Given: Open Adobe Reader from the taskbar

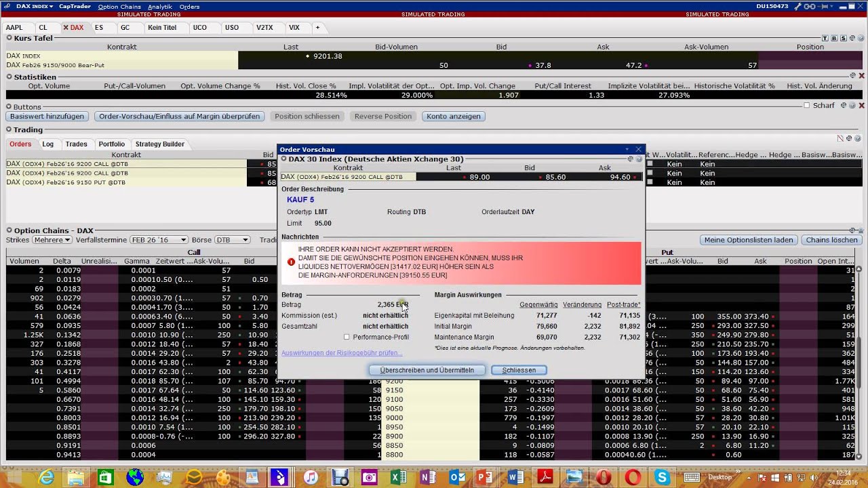Looking at the screenshot, I should pos(546,477).
